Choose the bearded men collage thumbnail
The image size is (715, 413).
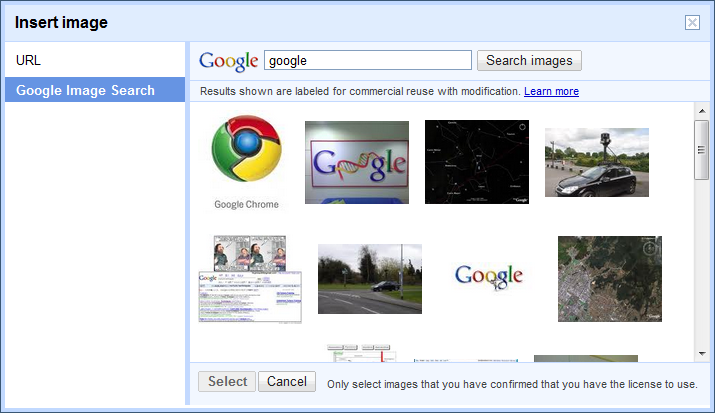point(250,279)
